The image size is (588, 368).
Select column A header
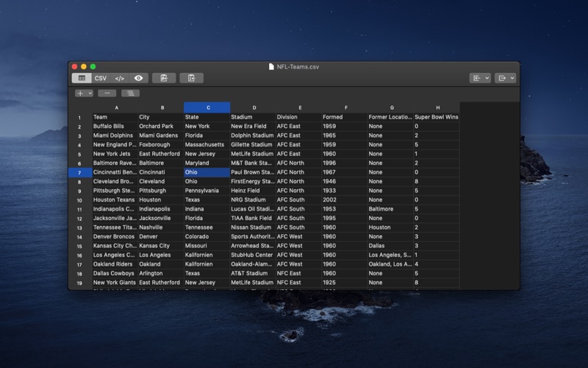click(x=116, y=107)
